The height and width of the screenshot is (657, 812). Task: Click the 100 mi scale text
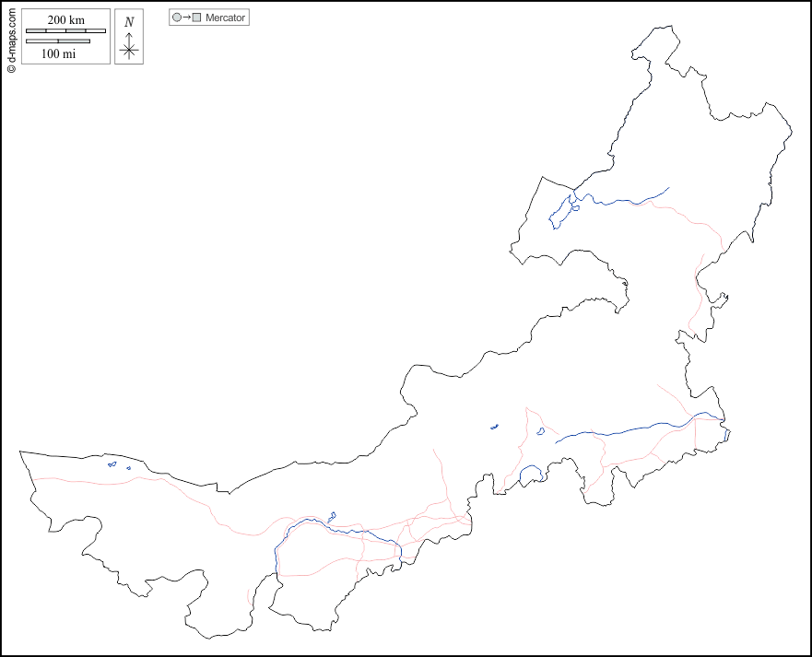[58, 53]
